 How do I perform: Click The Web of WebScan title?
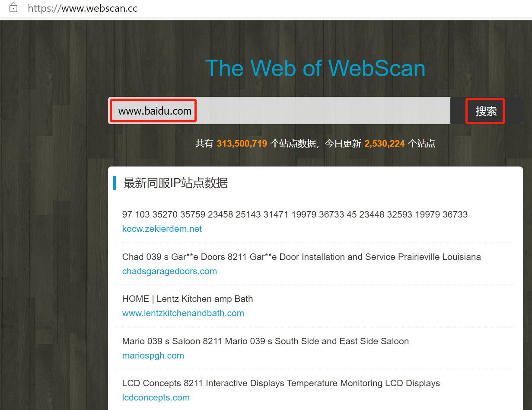(315, 68)
